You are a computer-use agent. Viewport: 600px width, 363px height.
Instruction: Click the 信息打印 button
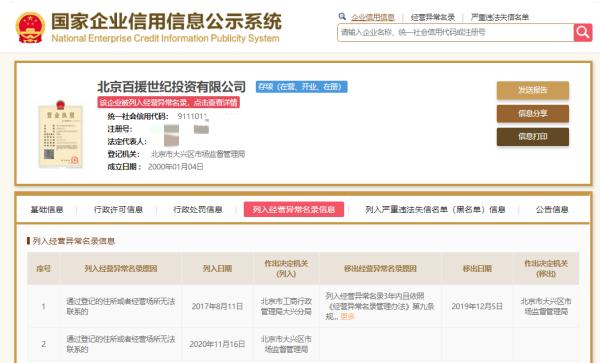coord(533,137)
